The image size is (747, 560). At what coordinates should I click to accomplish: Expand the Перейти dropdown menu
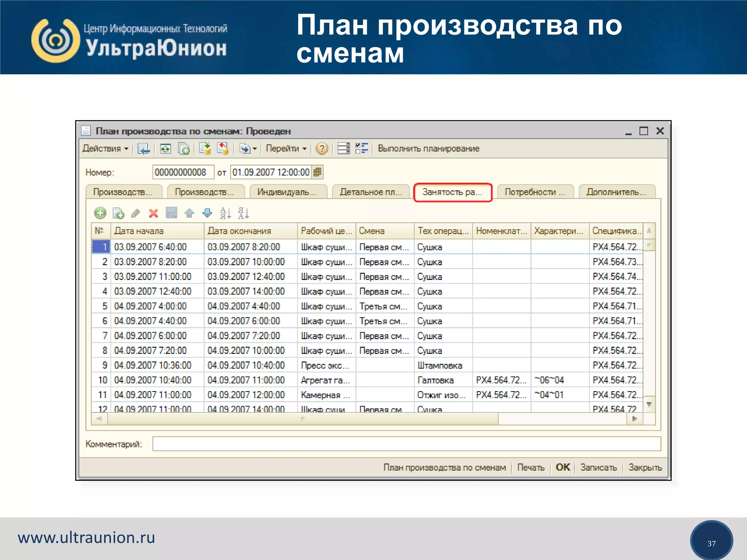[286, 148]
